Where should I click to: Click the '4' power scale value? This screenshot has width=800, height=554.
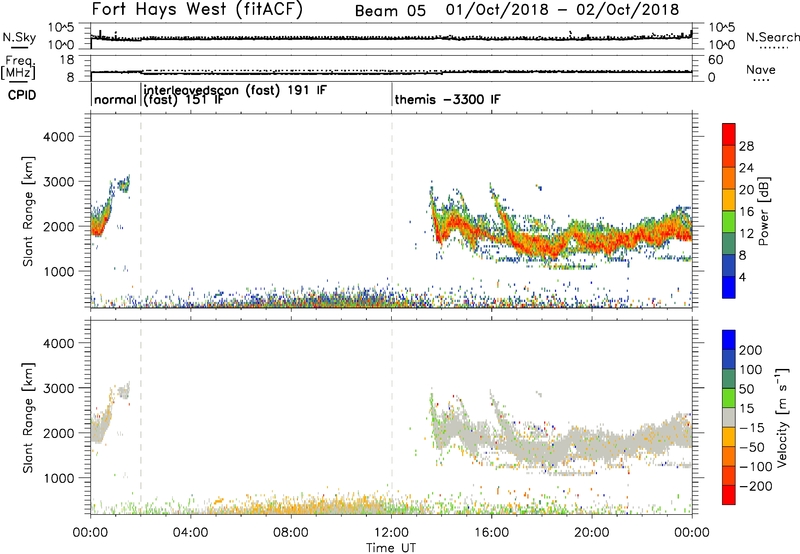742,277
